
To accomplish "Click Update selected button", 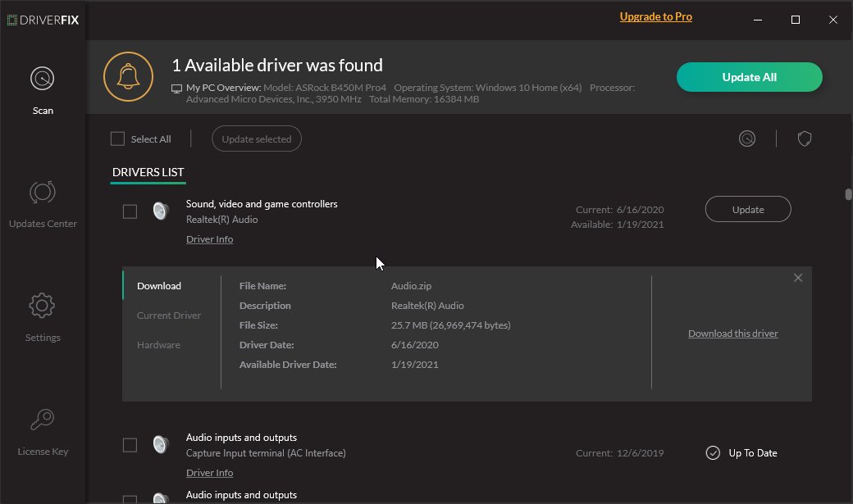I will [256, 138].
